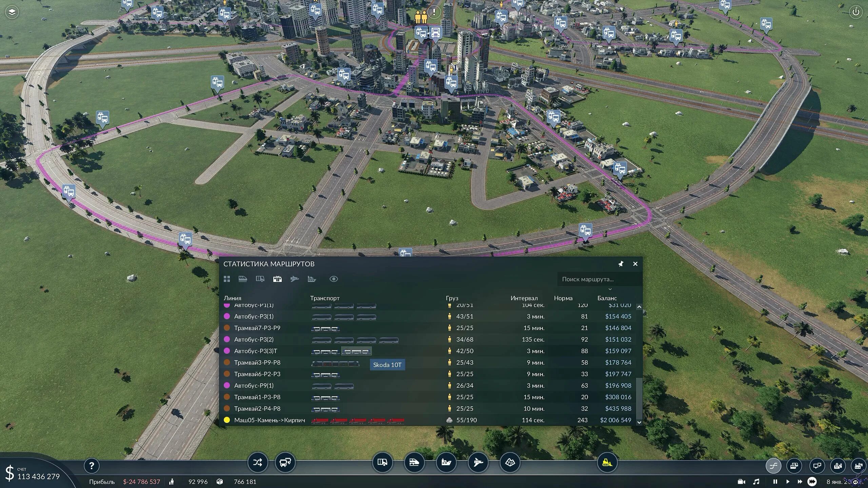Open the water transport construction menu

pos(446,462)
